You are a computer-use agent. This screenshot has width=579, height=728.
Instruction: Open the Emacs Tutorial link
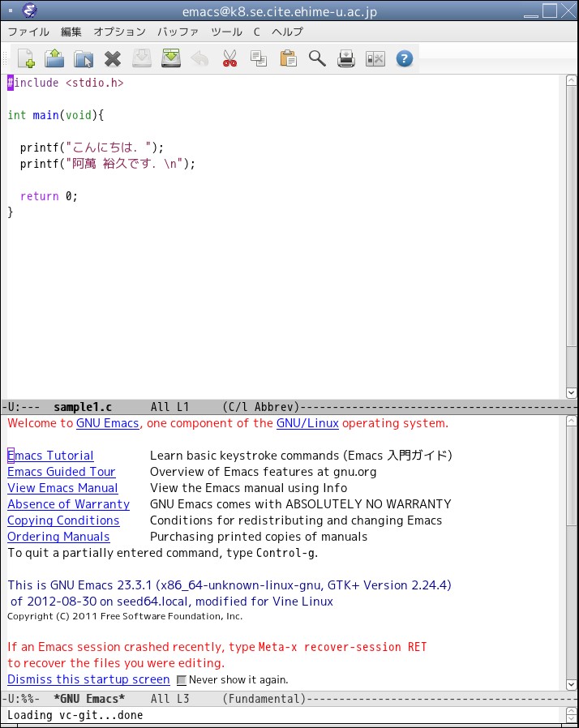(50, 456)
